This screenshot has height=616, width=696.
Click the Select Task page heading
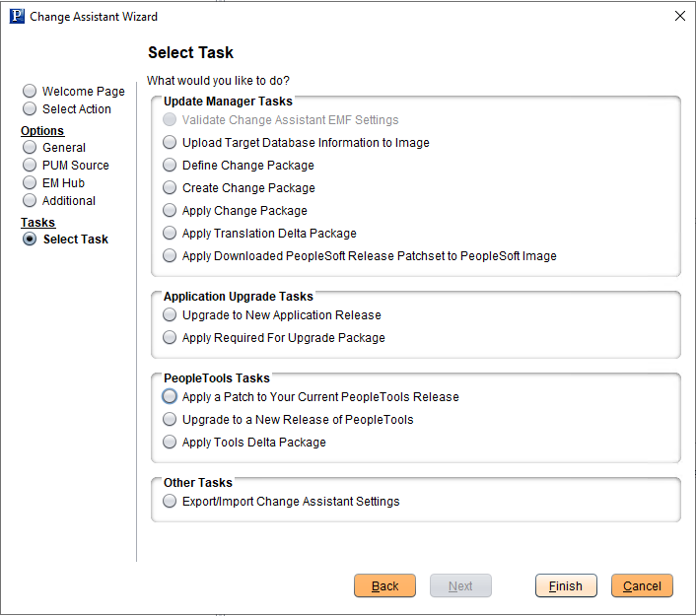(x=191, y=52)
